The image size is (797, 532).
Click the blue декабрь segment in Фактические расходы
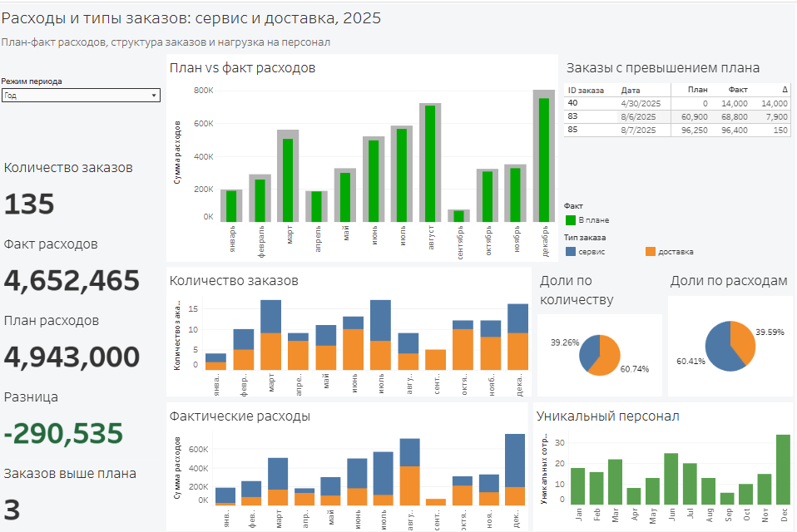pos(515,461)
